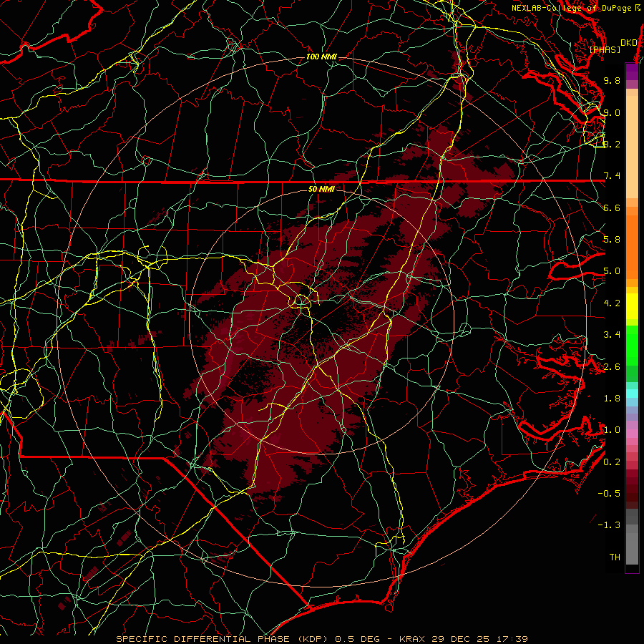Click the -1.3 scale value
Image resolution: width=644 pixels, height=644 pixels.
(x=609, y=525)
